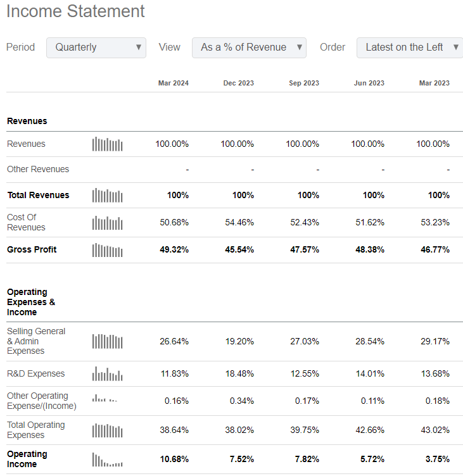The width and height of the screenshot is (463, 476).
Task: Open the Gross Profit mini chart icon
Action: point(107,250)
